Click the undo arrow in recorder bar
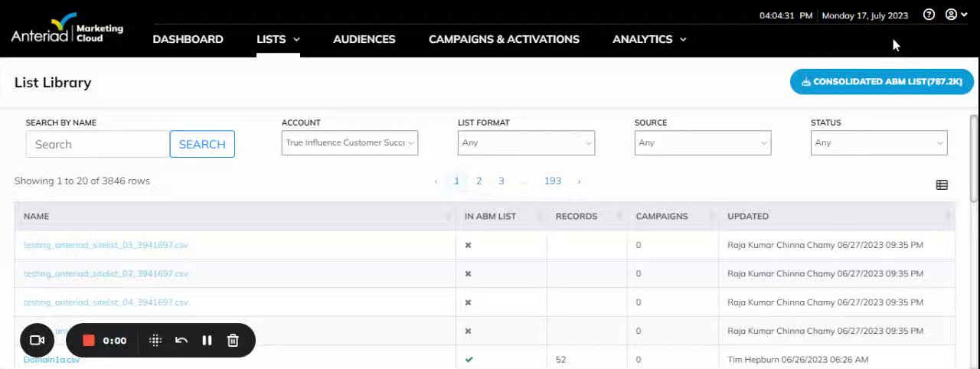Image resolution: width=980 pixels, height=369 pixels. coord(181,341)
